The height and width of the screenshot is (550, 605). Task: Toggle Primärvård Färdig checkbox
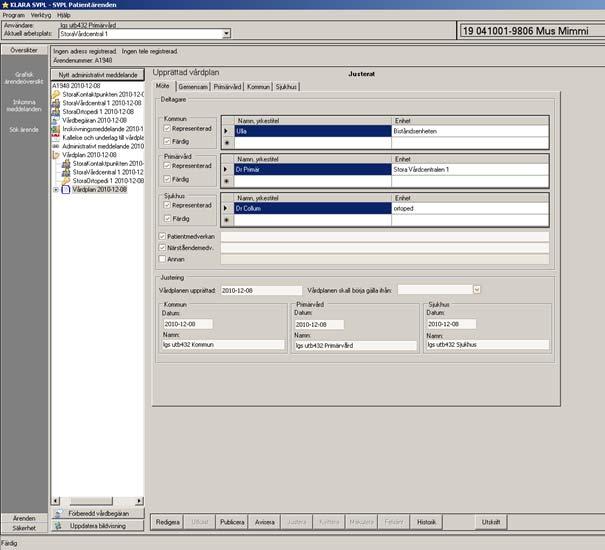click(x=167, y=179)
